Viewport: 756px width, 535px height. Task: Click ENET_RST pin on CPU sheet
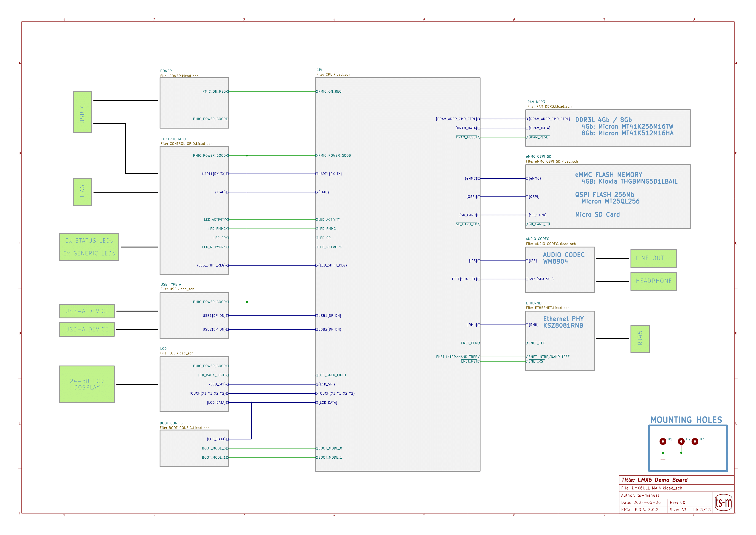click(470, 361)
